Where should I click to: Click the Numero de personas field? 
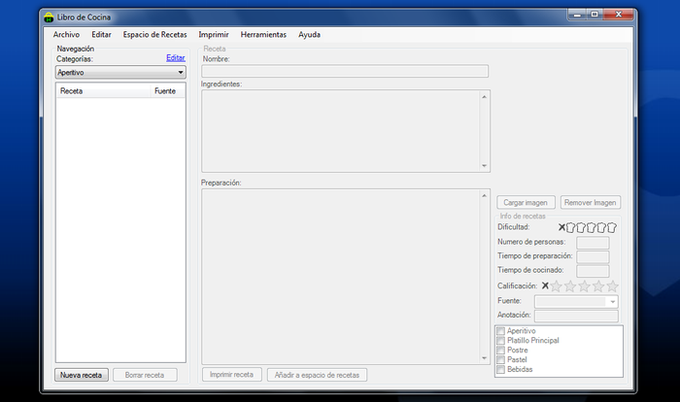click(x=592, y=242)
